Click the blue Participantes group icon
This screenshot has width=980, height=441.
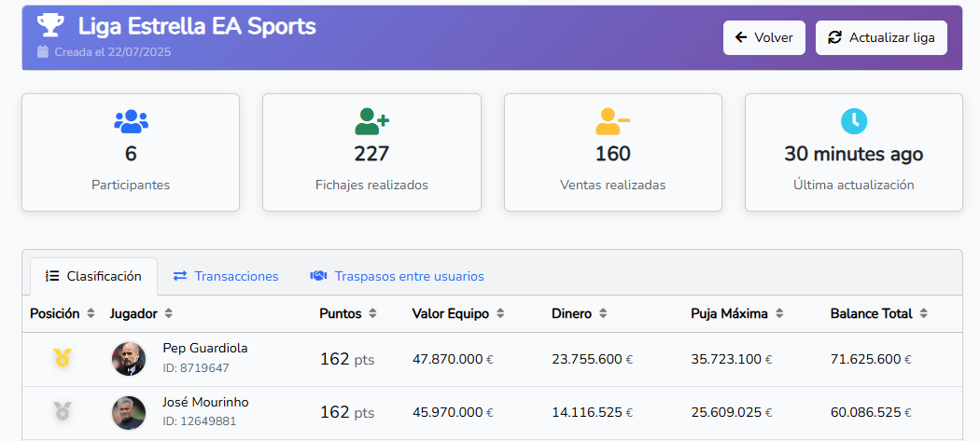click(131, 120)
